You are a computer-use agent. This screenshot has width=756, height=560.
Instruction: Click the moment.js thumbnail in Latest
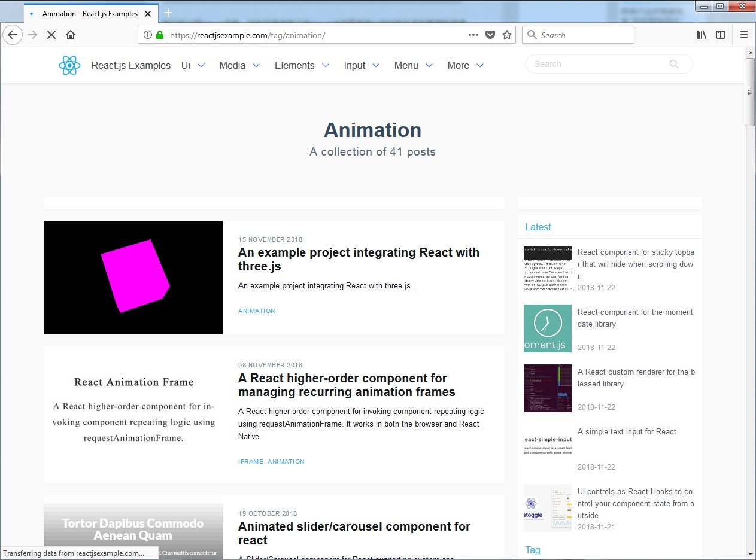click(547, 328)
